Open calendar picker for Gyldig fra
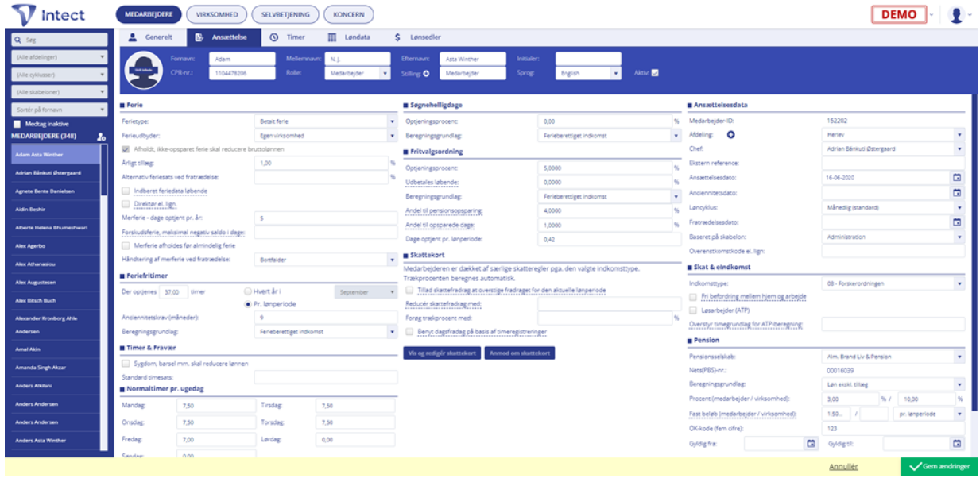Image resolution: width=980 pixels, height=478 pixels. pyautogui.click(x=811, y=444)
